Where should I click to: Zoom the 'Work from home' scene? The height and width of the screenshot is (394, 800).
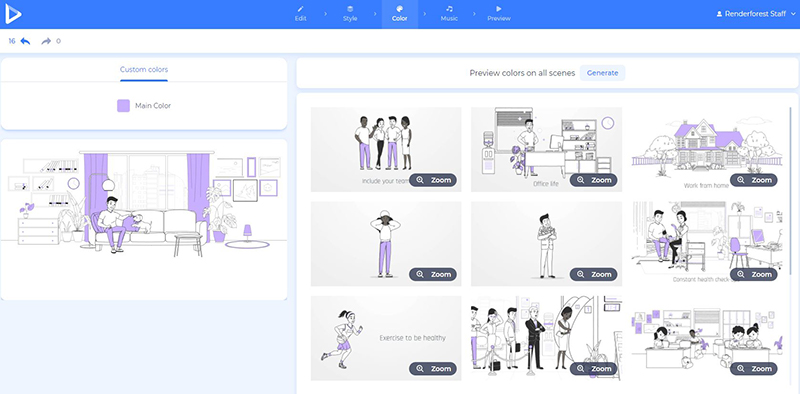pyautogui.click(x=754, y=180)
